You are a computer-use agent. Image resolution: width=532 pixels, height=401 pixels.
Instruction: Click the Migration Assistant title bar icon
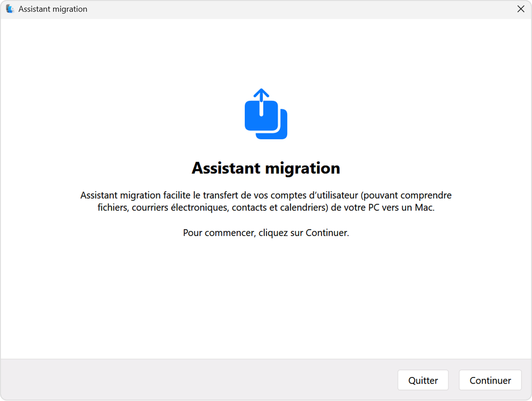pos(10,9)
